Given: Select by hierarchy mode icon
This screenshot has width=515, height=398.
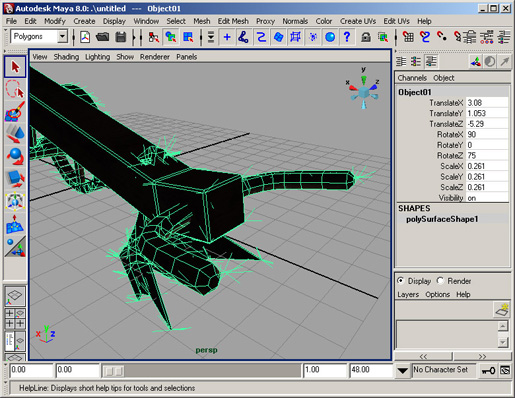Looking at the screenshot, I should (x=153, y=37).
